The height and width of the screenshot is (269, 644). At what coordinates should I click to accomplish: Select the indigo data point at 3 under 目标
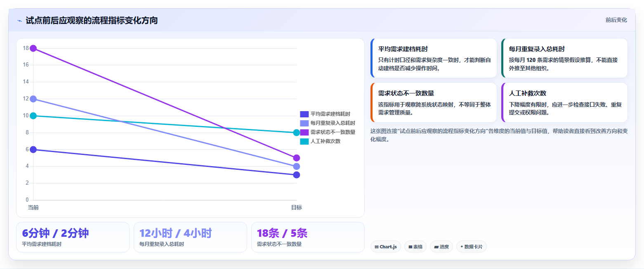(x=296, y=175)
